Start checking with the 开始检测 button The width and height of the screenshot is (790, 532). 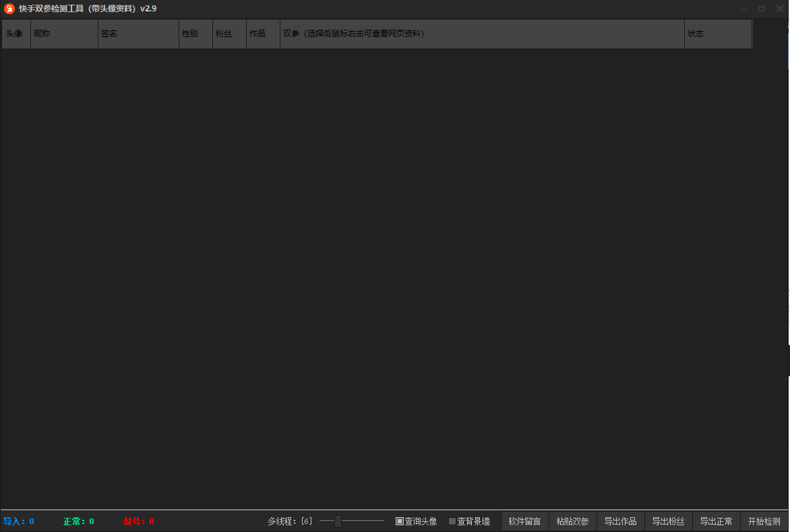pyautogui.click(x=764, y=521)
